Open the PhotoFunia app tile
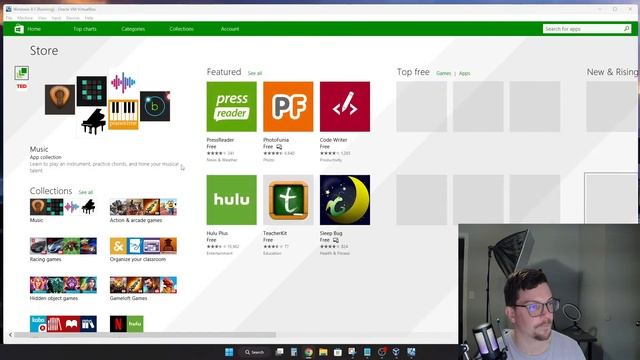Viewport: 640px width, 360px height. pyautogui.click(x=288, y=107)
